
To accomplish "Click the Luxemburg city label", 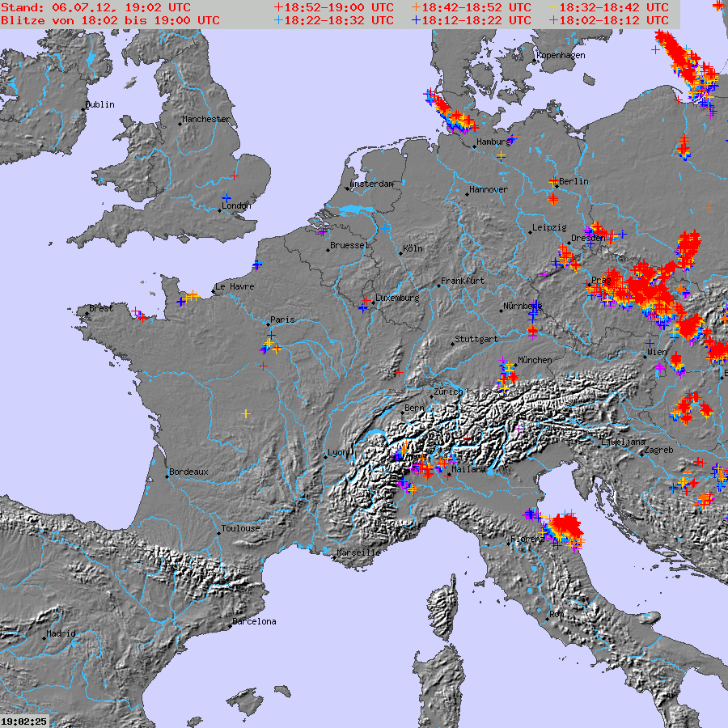I will point(397,298).
